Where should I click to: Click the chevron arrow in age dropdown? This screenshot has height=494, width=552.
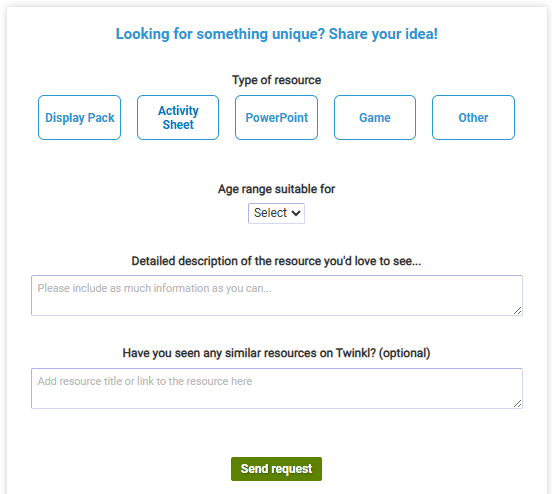tap(296, 213)
